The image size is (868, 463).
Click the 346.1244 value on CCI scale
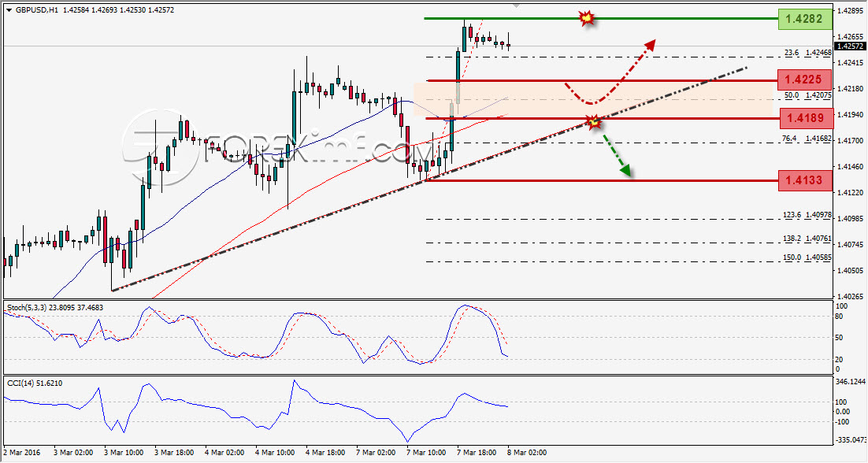click(850, 382)
